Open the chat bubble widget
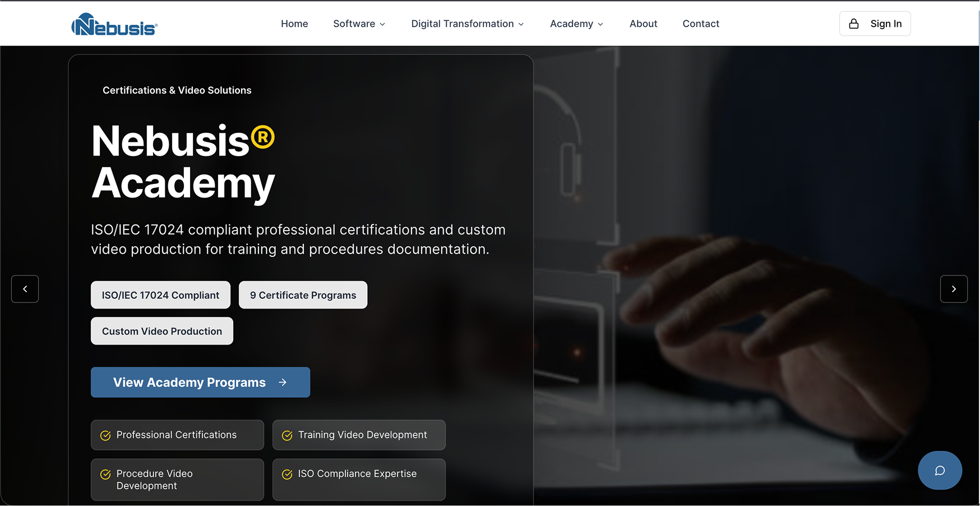 [940, 470]
